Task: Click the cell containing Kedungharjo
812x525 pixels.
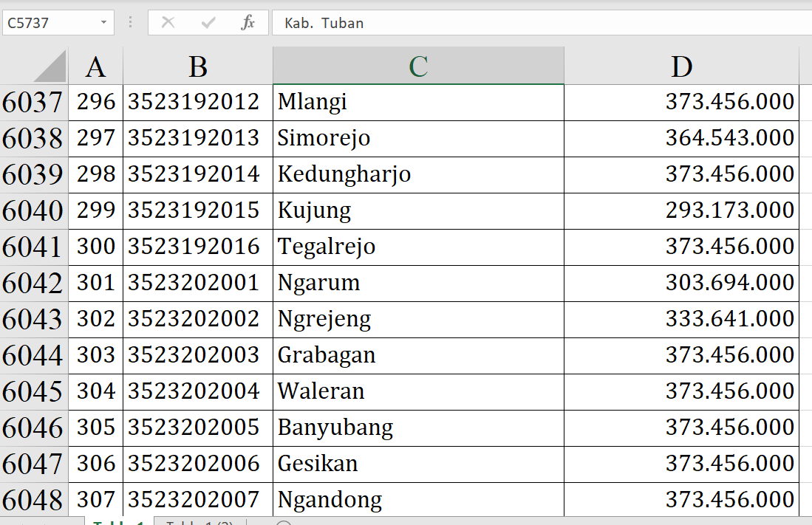Action: point(417,174)
